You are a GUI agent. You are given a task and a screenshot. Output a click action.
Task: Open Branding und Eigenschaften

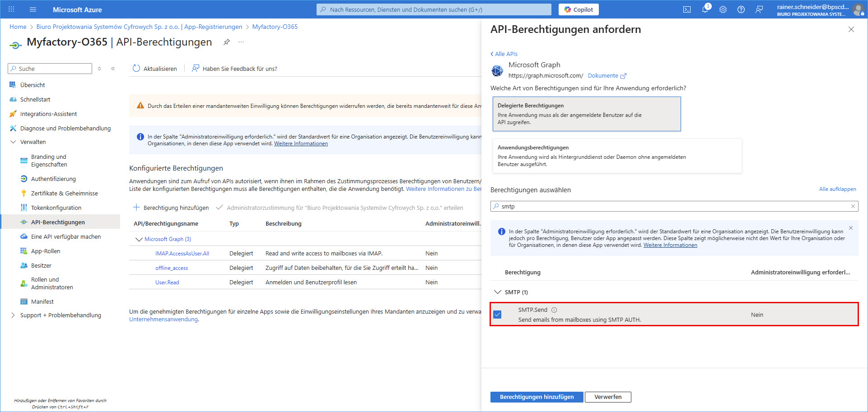tap(49, 161)
